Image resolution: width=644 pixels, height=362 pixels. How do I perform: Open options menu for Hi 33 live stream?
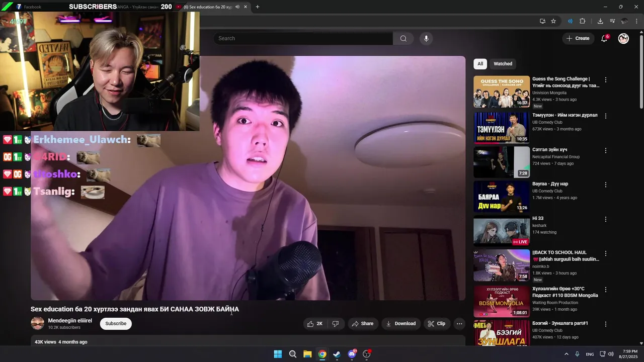(606, 220)
